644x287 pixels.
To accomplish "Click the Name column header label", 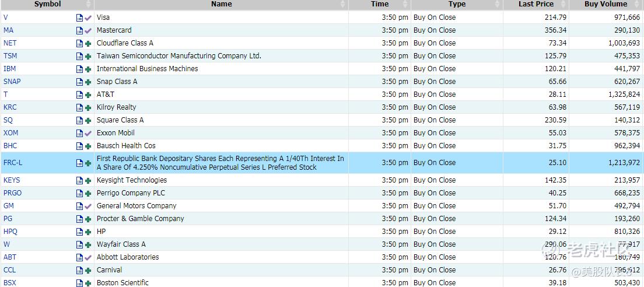I will [222, 4].
